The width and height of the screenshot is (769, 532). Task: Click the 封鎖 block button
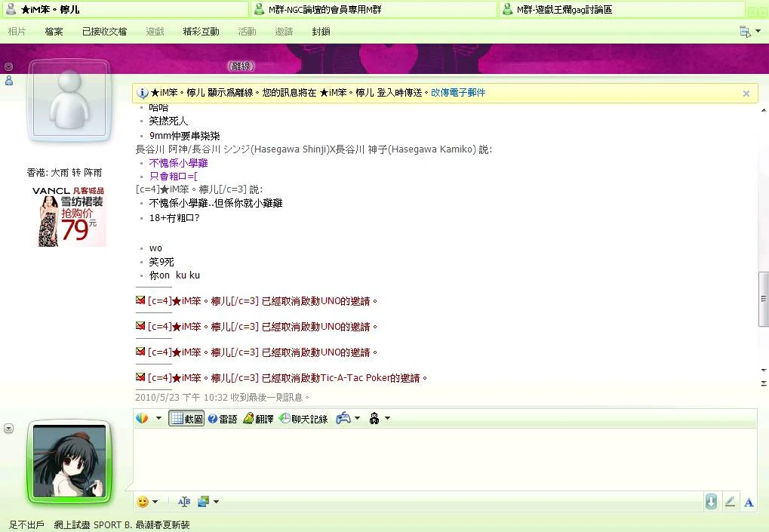coord(321,32)
